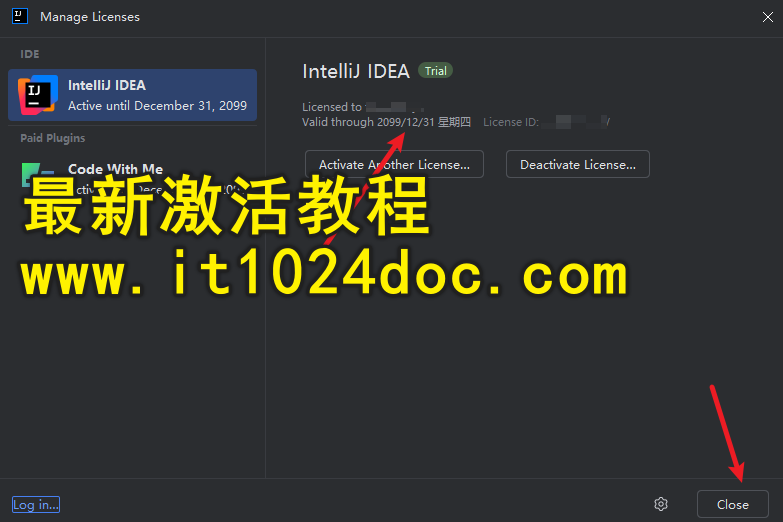Open the Log in link

pos(36,505)
